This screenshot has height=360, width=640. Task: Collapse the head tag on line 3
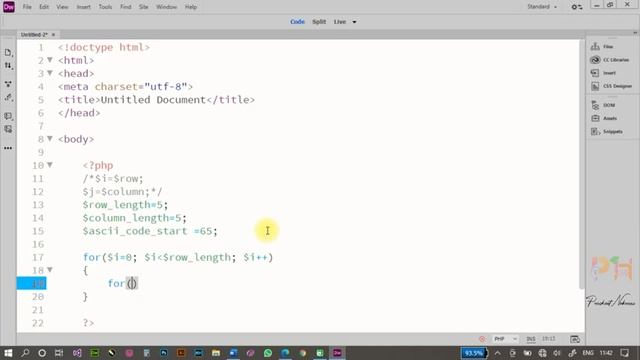[50, 73]
